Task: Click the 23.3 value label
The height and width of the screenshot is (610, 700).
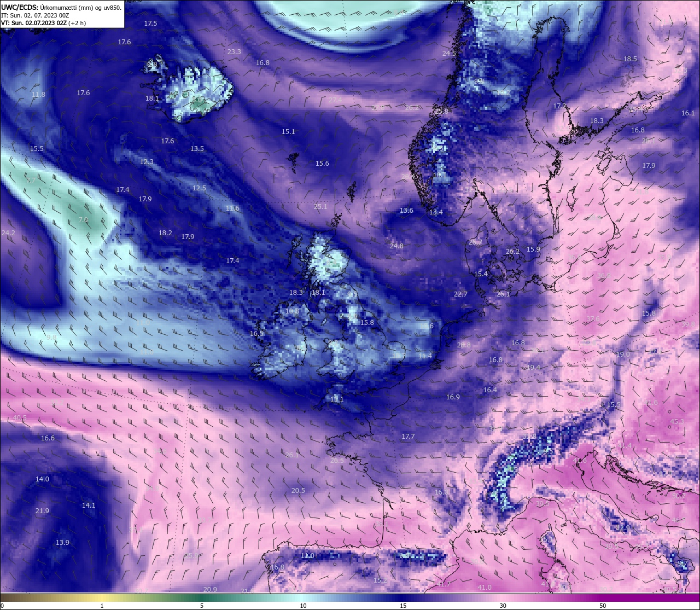Action: pos(234,52)
